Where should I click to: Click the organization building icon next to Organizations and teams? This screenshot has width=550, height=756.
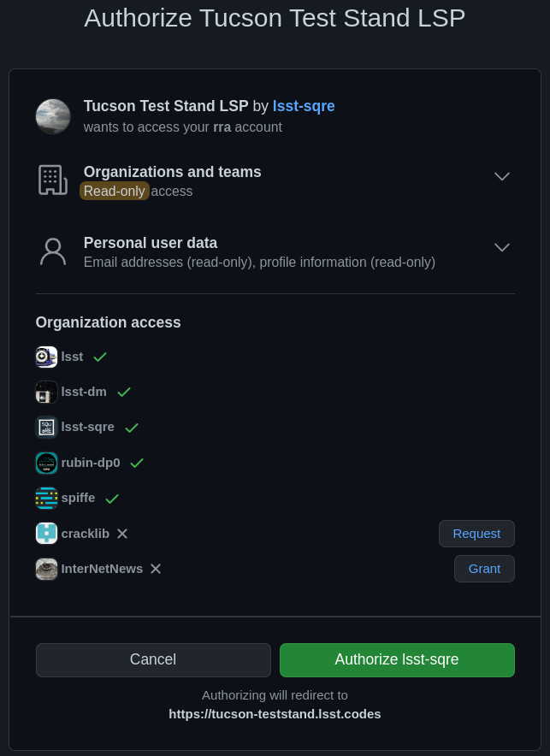click(52, 180)
